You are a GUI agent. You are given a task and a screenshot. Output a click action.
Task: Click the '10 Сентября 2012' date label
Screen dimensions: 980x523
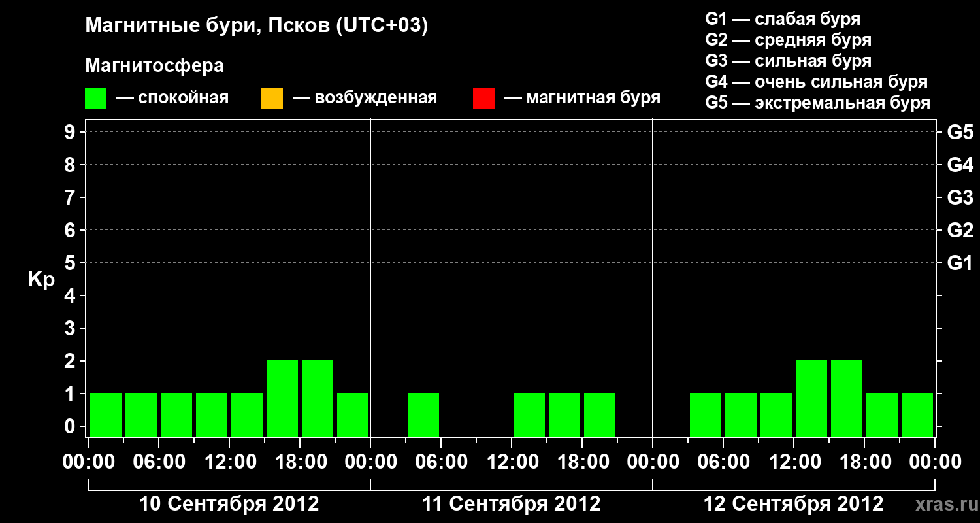229,503
